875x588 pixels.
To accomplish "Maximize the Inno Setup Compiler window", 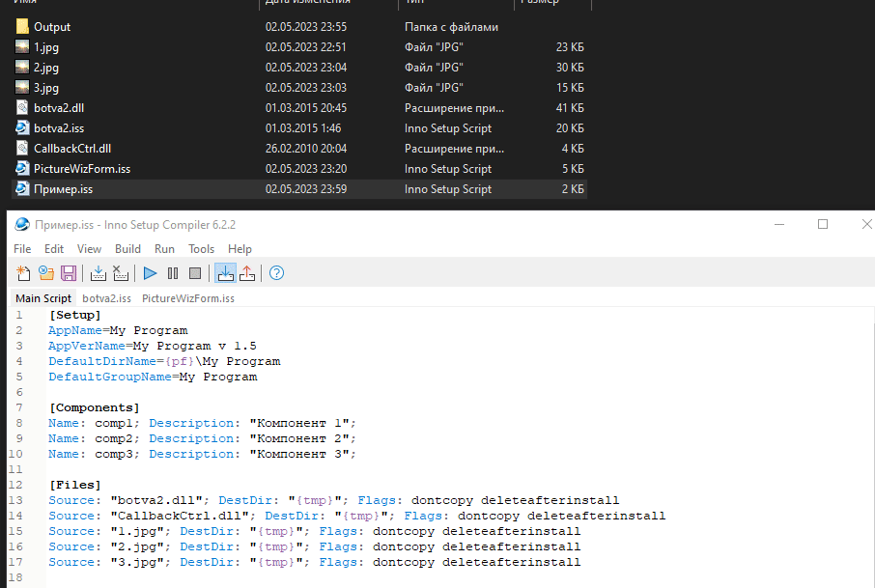I will [x=823, y=224].
